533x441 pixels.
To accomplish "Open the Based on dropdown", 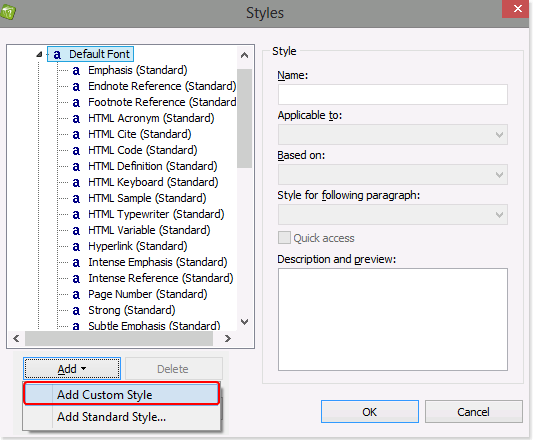I will (x=393, y=175).
